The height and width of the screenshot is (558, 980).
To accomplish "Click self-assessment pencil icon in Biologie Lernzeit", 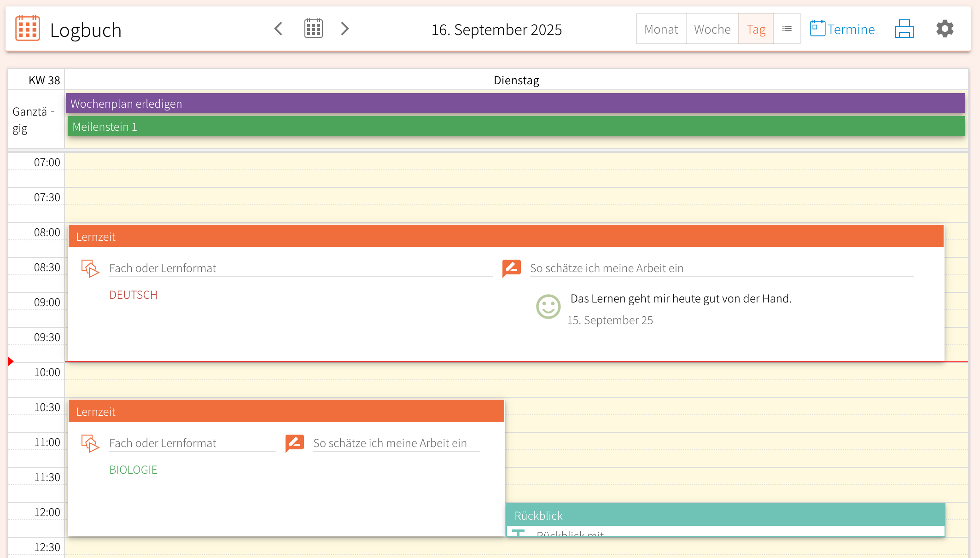I will (x=295, y=443).
